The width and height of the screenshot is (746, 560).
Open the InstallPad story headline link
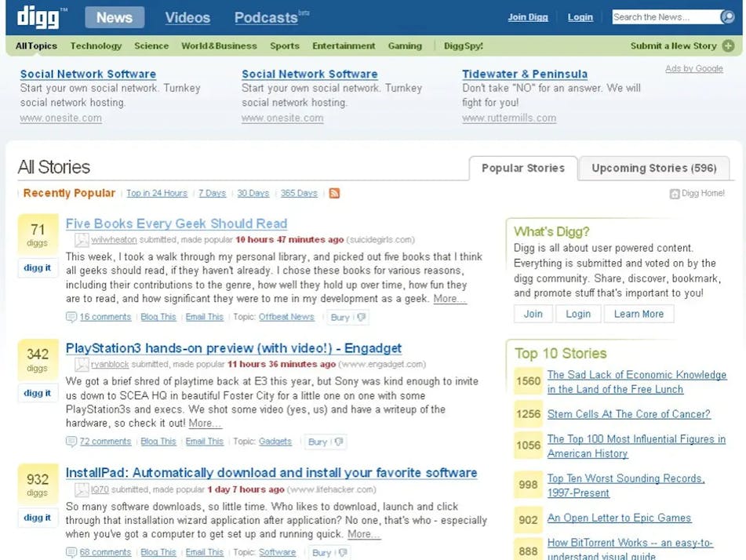point(271,473)
